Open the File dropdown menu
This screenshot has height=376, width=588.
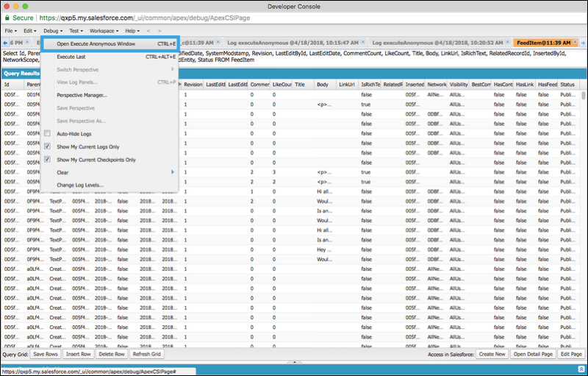11,31
